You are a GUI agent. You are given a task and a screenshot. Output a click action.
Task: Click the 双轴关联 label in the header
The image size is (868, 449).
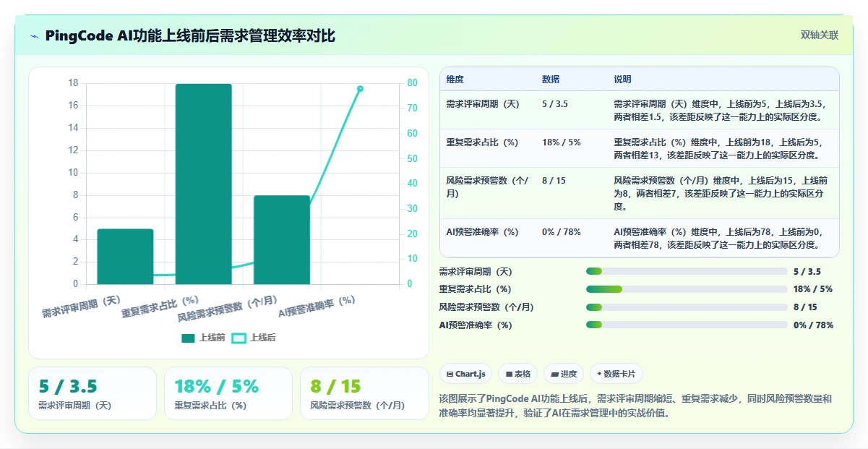[x=820, y=35]
